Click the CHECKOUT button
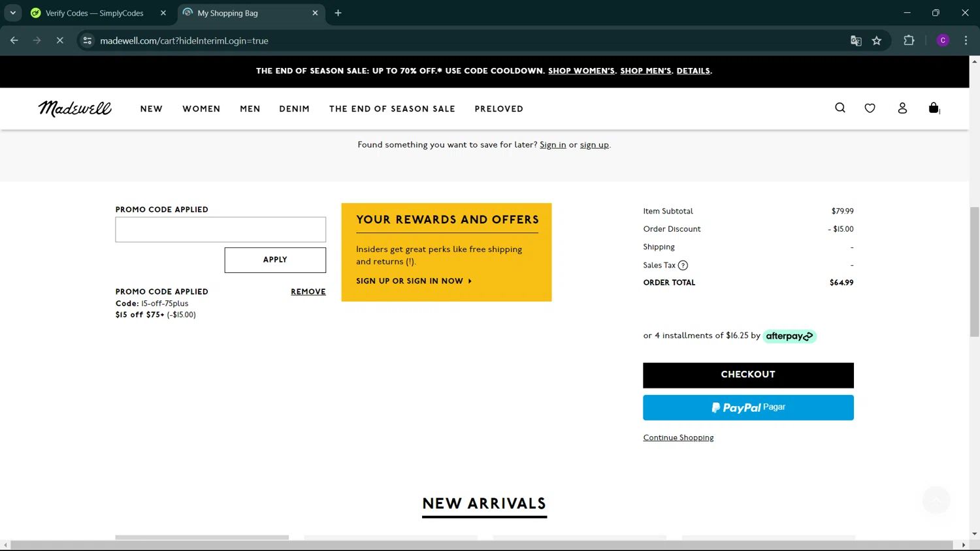980x551 pixels. (x=748, y=375)
